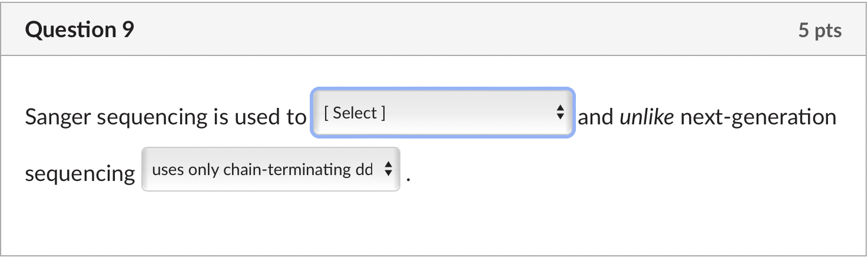Click the word "sequencing" on the second line
This screenshot has height=257, width=868.
[x=79, y=174]
